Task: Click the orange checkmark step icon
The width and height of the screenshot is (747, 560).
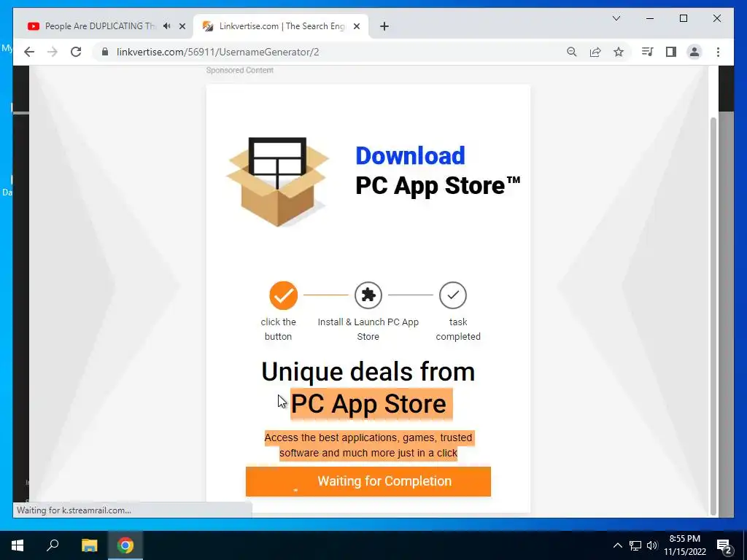Action: (x=284, y=295)
